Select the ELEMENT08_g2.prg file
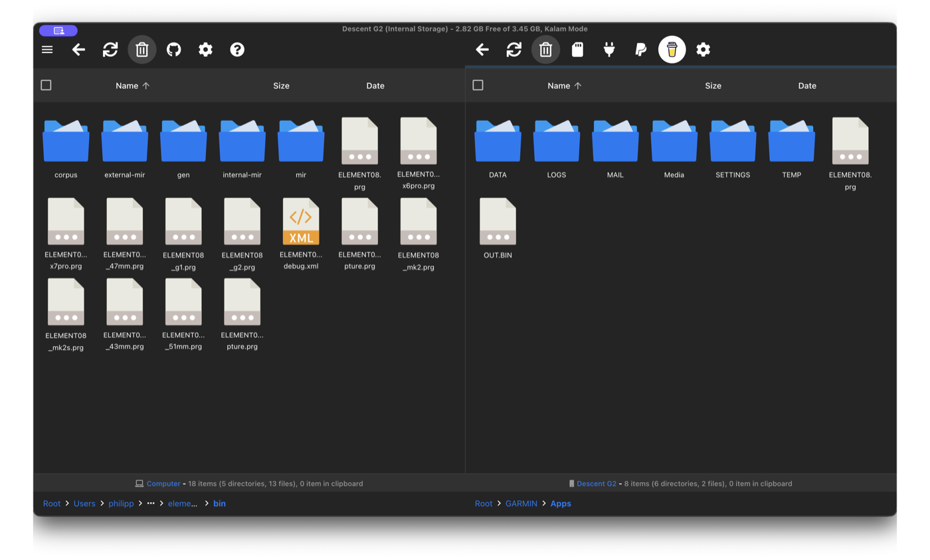The width and height of the screenshot is (930, 560). point(242,234)
